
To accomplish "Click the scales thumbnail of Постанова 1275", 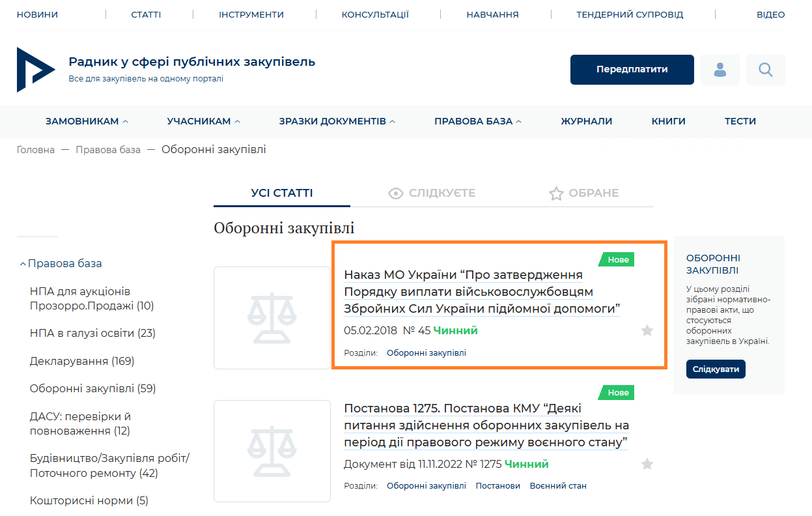I will click(x=272, y=451).
